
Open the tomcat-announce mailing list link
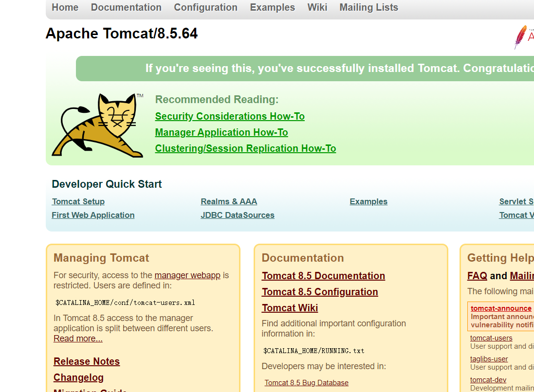501,308
